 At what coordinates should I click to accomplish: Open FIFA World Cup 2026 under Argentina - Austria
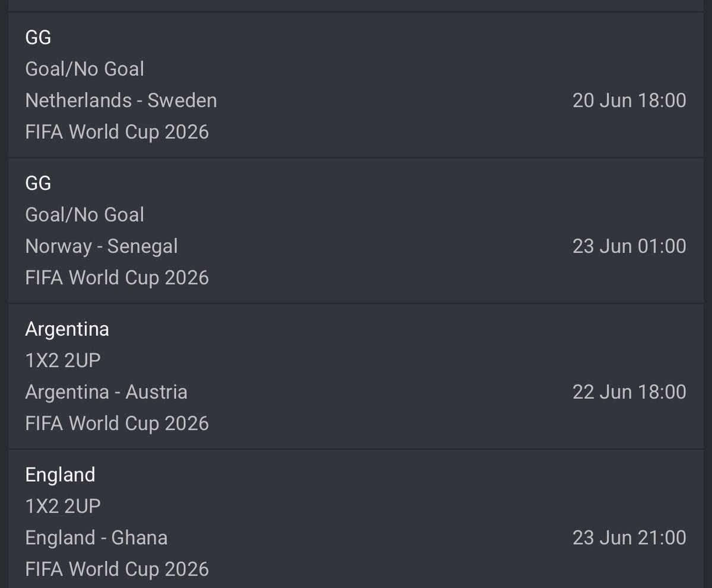(117, 424)
